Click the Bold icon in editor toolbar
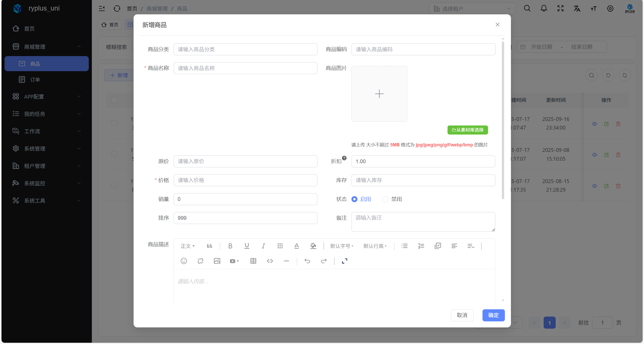Screen dimensions: 644x344 click(230, 246)
